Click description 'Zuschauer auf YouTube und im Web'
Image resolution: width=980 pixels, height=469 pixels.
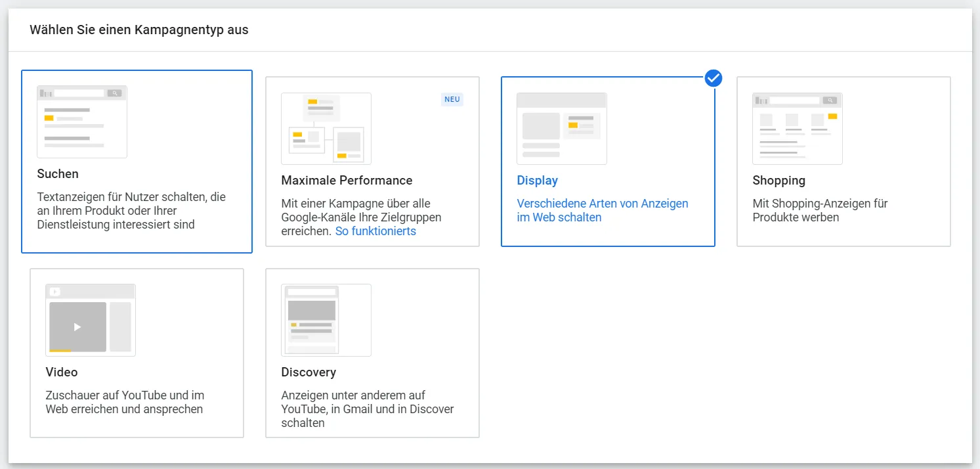point(125,402)
